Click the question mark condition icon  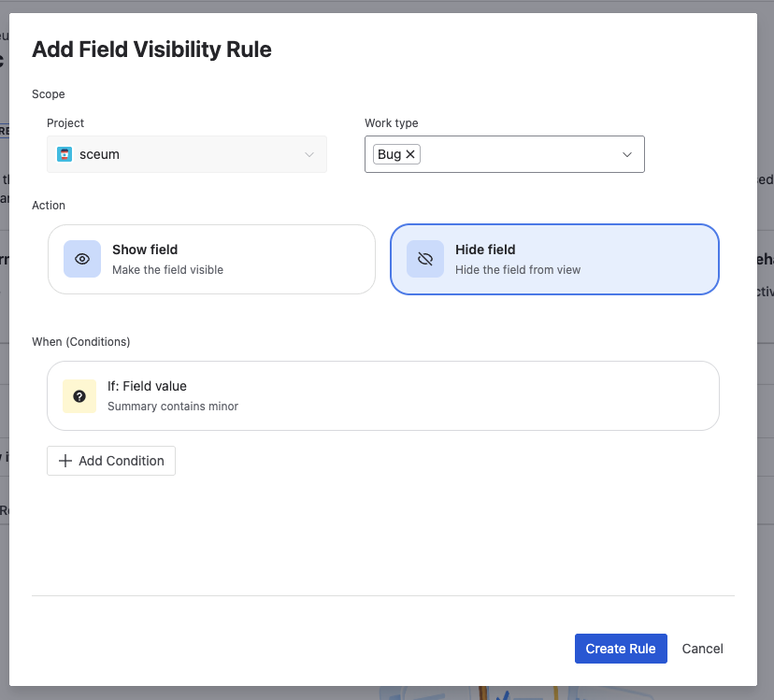79,396
